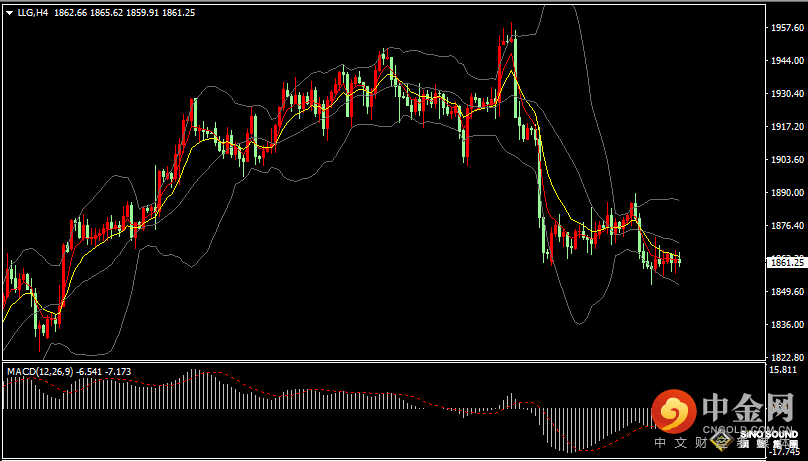
Task: Select the 1836.00 price scale label
Action: tap(785, 325)
